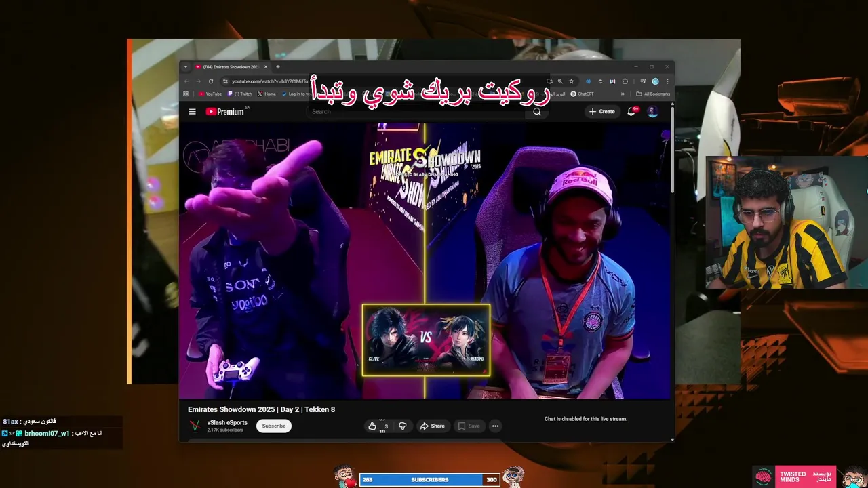Click the playing video frame

(x=425, y=260)
